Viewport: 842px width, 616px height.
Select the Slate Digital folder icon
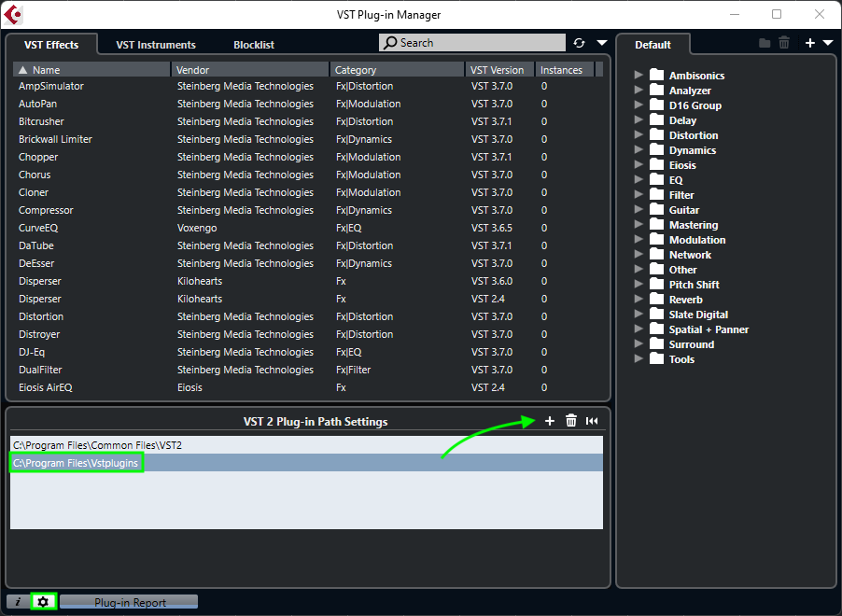click(x=657, y=315)
